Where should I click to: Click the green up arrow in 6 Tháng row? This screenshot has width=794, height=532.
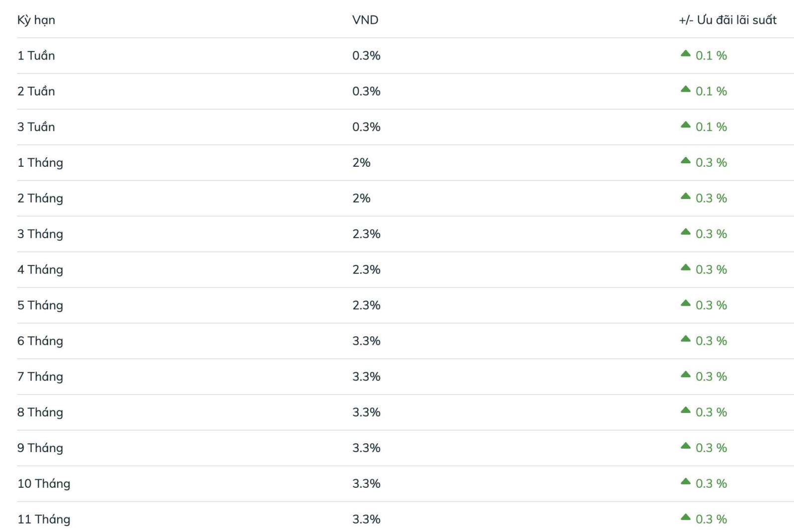[x=685, y=339]
